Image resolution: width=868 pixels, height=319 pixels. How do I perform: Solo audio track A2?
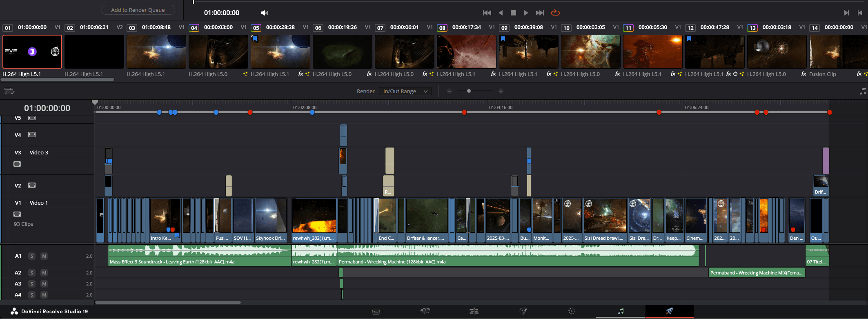32,272
